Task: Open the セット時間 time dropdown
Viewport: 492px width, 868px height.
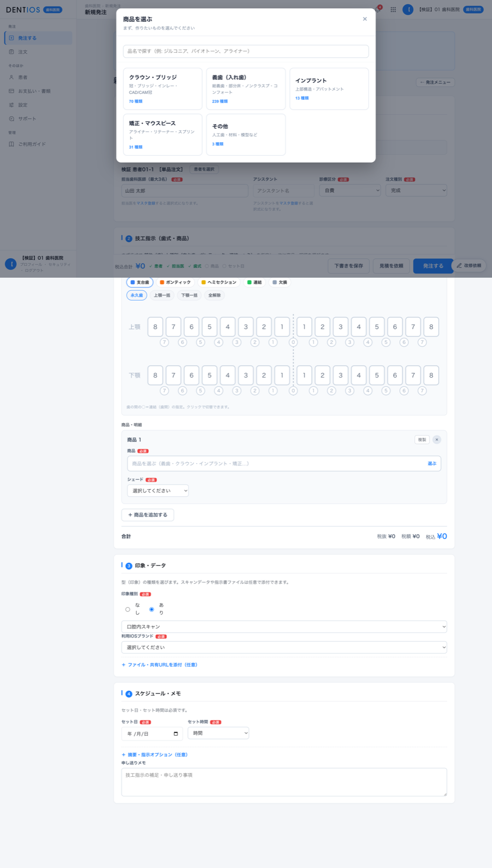Action: pos(218,733)
